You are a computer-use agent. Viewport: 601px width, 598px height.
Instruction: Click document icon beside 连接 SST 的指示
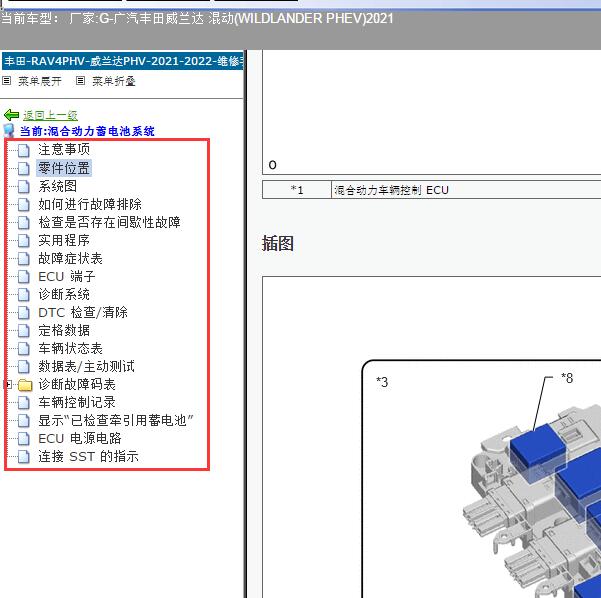pos(24,457)
